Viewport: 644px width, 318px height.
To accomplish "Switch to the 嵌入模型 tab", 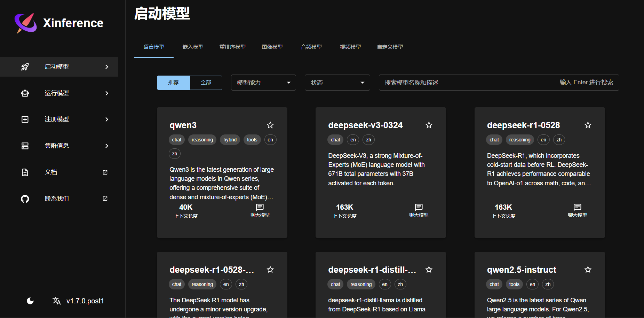I will (x=193, y=47).
